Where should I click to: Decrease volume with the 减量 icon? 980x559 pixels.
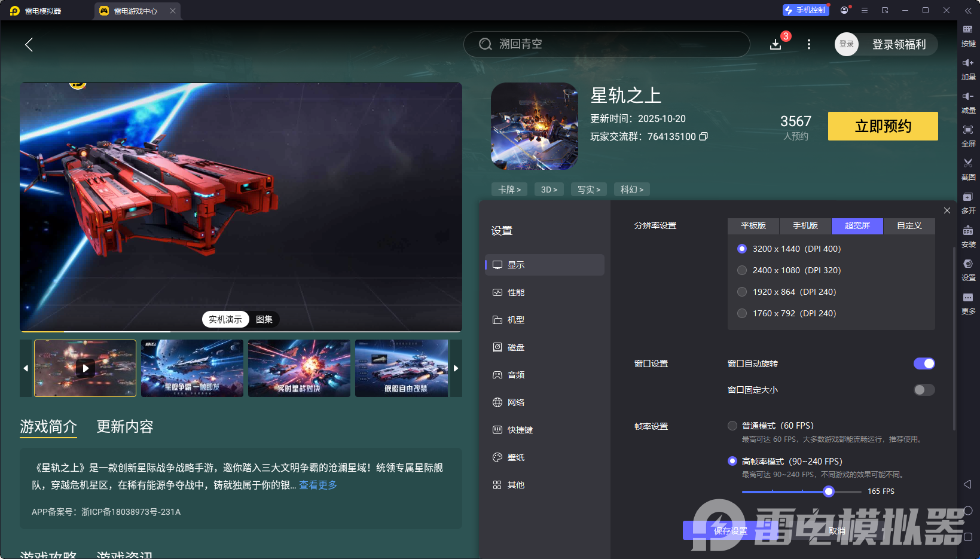[968, 102]
